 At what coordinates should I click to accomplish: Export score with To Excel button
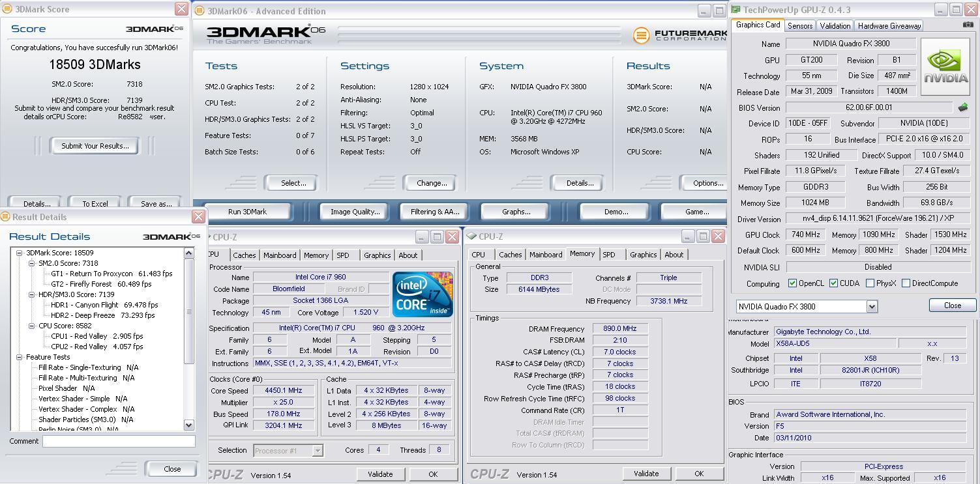pos(95,203)
